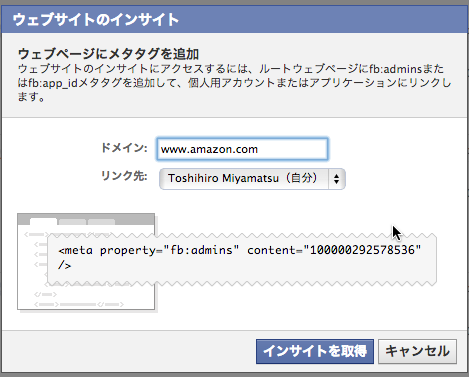Click the content ID 100000292578536 in the snippet
Viewport: 469px width, 377px height.
(362, 250)
